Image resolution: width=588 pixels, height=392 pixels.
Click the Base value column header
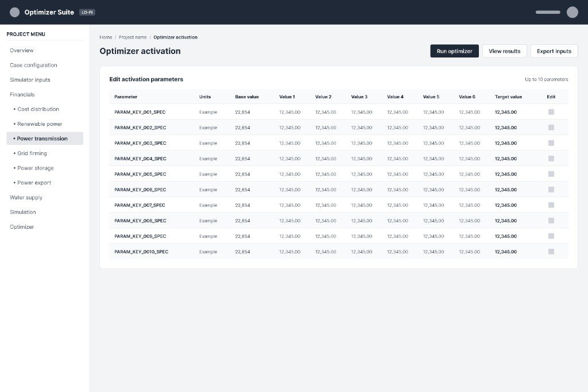pyautogui.click(x=247, y=97)
